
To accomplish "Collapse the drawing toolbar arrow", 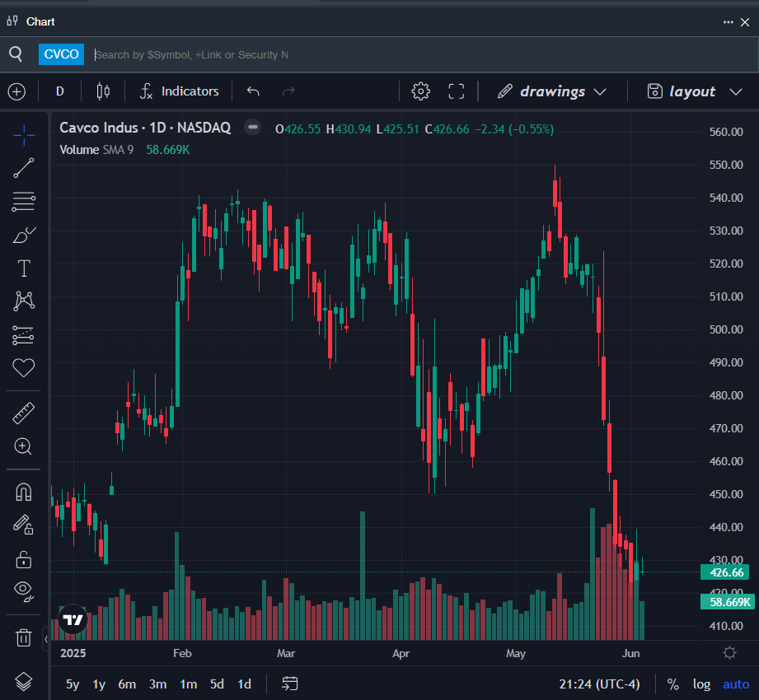I will [x=46, y=639].
